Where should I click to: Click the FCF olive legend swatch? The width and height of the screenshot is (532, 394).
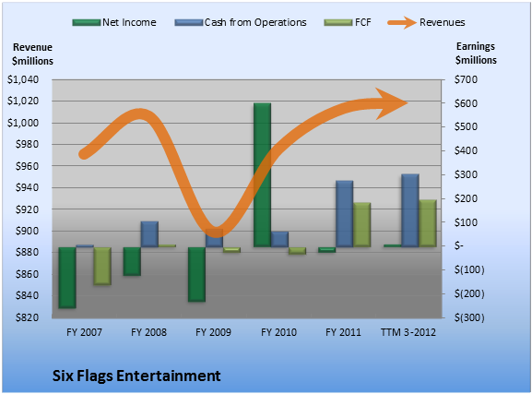coord(338,23)
